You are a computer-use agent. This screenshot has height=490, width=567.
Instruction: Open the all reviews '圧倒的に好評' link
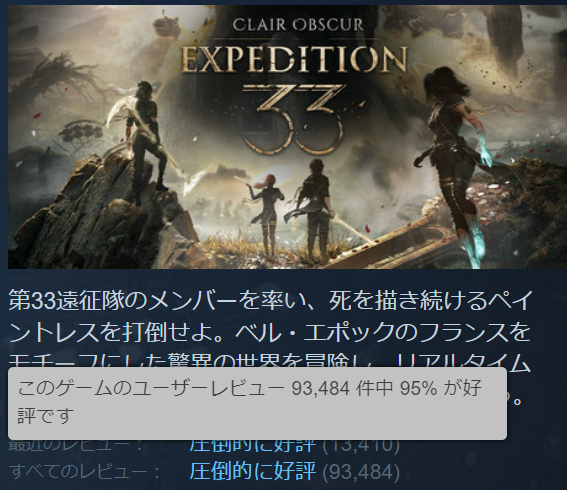click(253, 471)
